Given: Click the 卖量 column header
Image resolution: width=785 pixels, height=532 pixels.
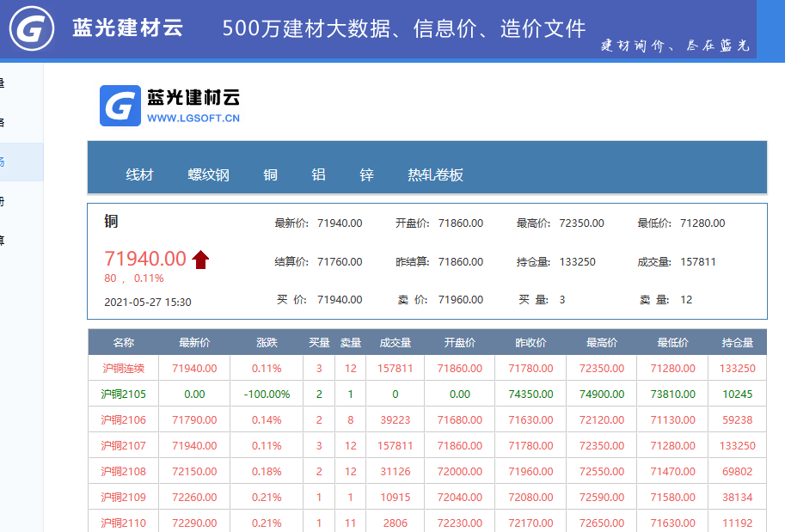Looking at the screenshot, I should pos(351,342).
